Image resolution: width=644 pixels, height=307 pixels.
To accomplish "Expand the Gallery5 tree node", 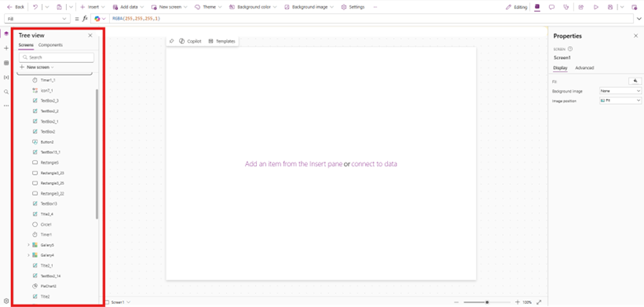I will (28, 245).
